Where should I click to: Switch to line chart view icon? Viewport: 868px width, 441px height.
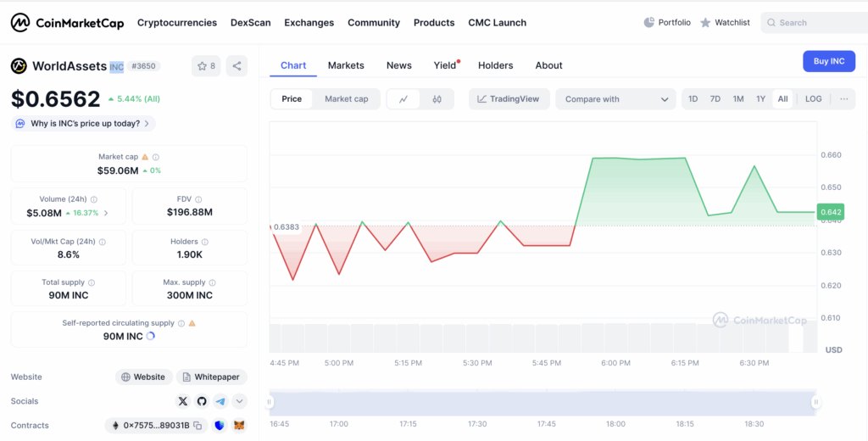[403, 99]
